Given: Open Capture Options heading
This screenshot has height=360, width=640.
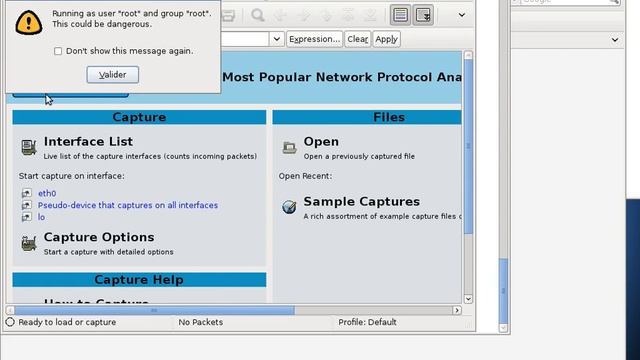Looking at the screenshot, I should pos(99,237).
